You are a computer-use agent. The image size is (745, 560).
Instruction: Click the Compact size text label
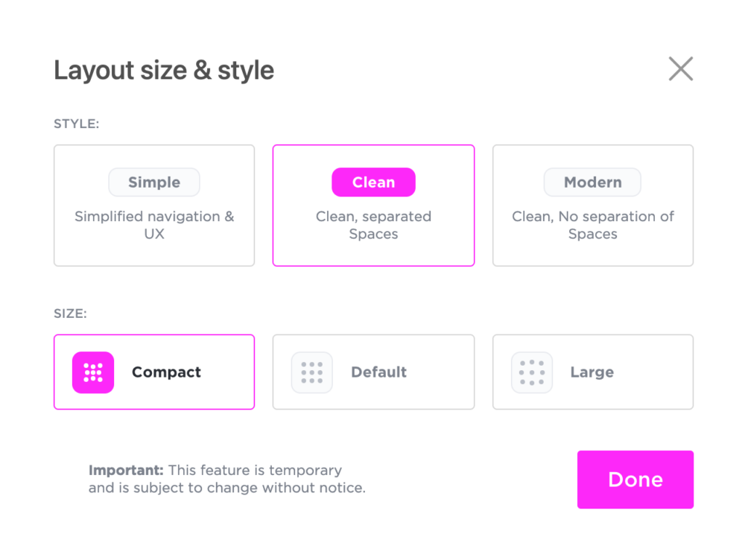click(166, 372)
